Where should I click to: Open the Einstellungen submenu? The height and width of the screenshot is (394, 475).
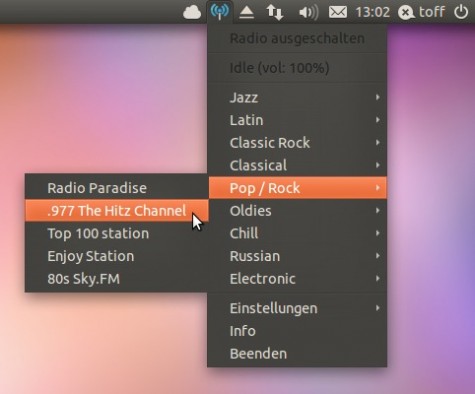coord(297,308)
